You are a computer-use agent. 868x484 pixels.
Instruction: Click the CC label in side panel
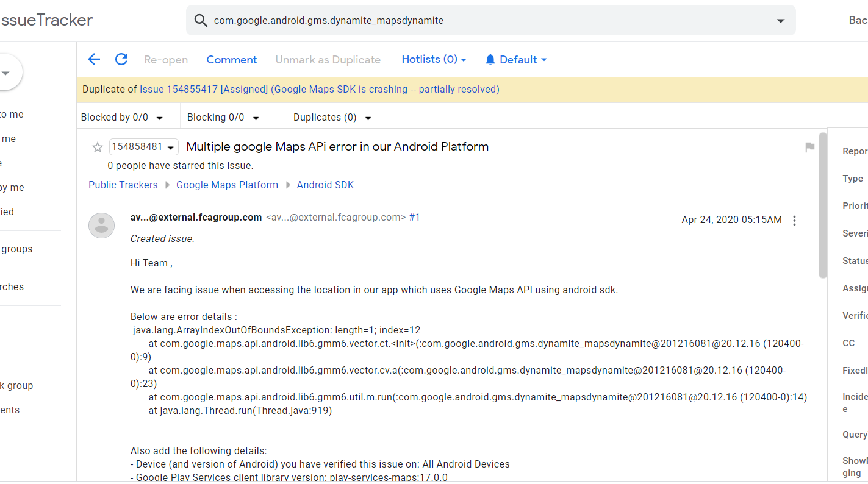pos(848,343)
